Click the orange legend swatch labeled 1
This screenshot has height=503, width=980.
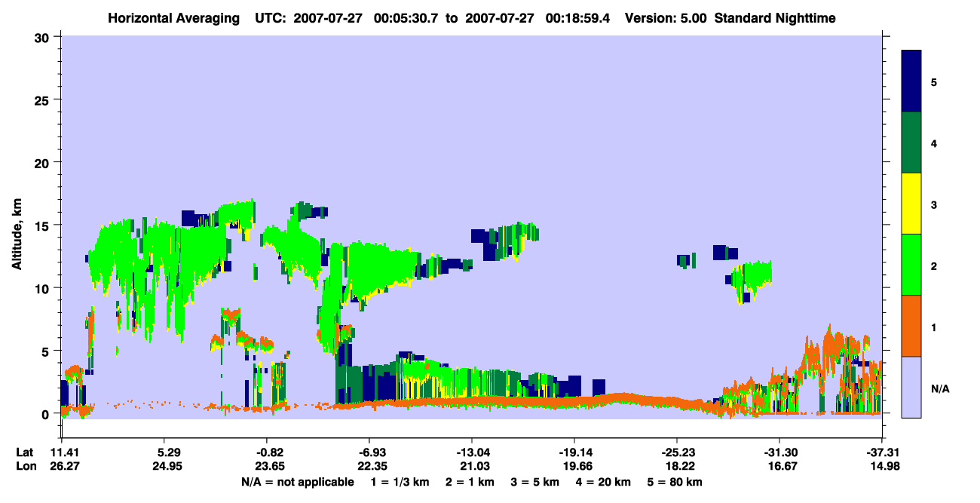click(912, 326)
